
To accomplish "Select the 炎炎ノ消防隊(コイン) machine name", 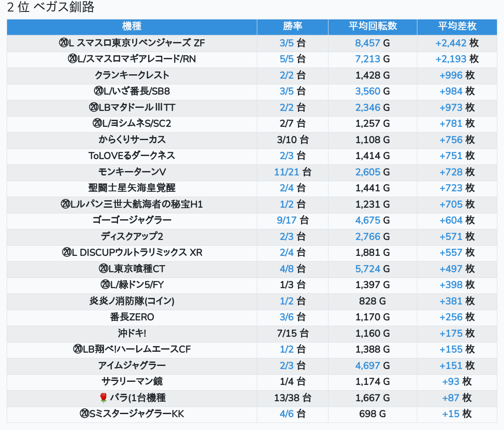I will click(x=132, y=301).
